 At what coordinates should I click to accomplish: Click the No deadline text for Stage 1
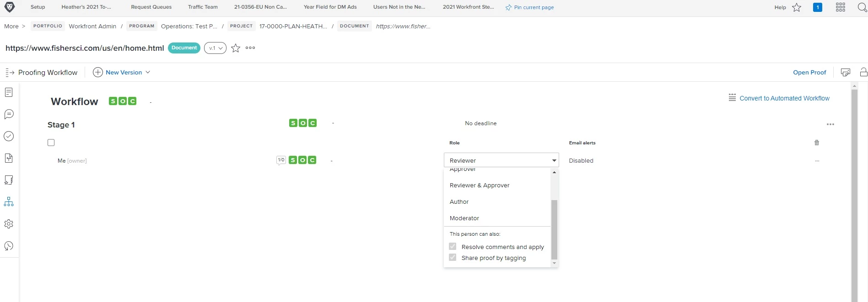[x=480, y=123]
